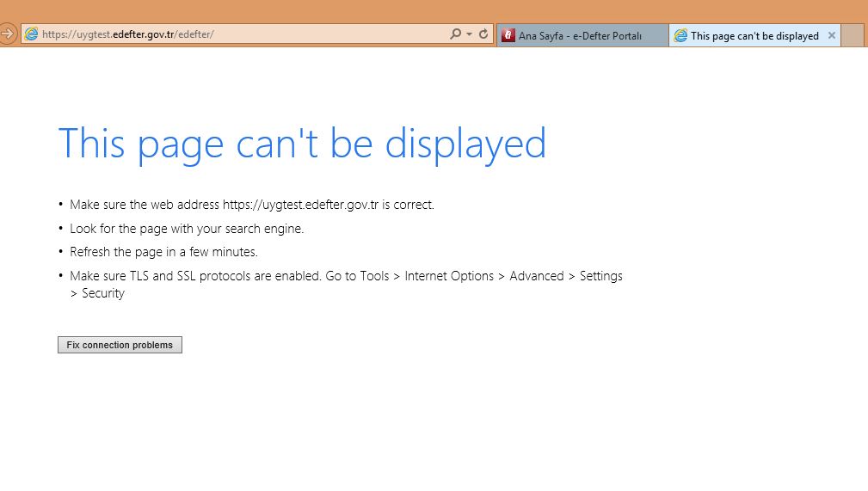Viewport: 868px width, 491px height.
Task: Click the Search magnifier icon in address bar
Action: pos(455,34)
